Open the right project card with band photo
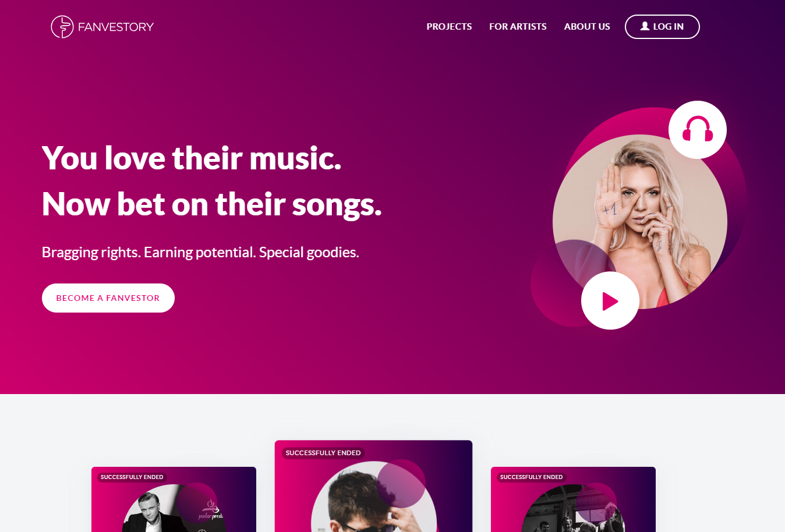The image size is (785, 532). pyautogui.click(x=573, y=499)
